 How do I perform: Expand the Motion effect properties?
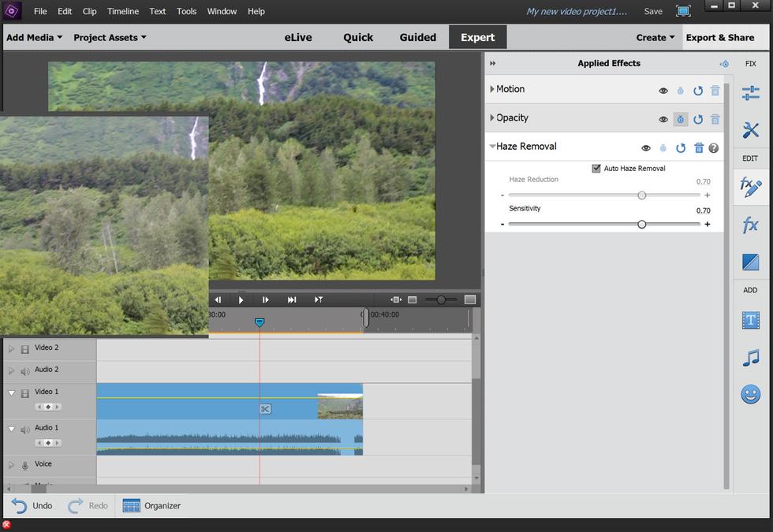492,89
